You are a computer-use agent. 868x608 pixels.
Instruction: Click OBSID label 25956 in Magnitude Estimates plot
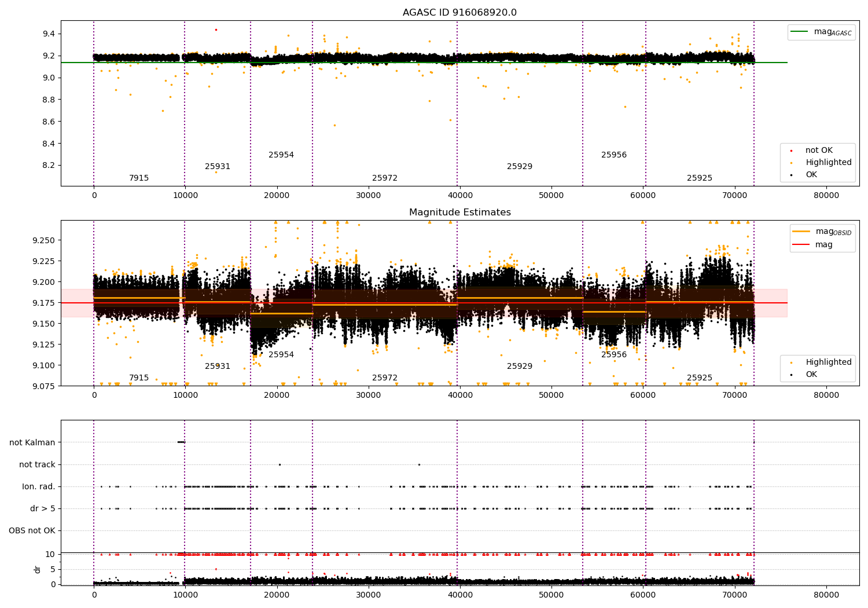coord(614,355)
